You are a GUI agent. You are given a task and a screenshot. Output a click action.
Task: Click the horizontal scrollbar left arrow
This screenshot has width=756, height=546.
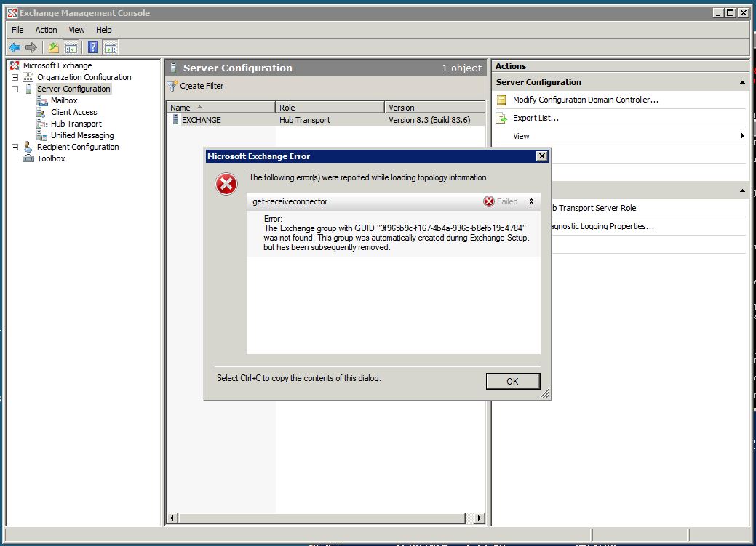(x=172, y=518)
